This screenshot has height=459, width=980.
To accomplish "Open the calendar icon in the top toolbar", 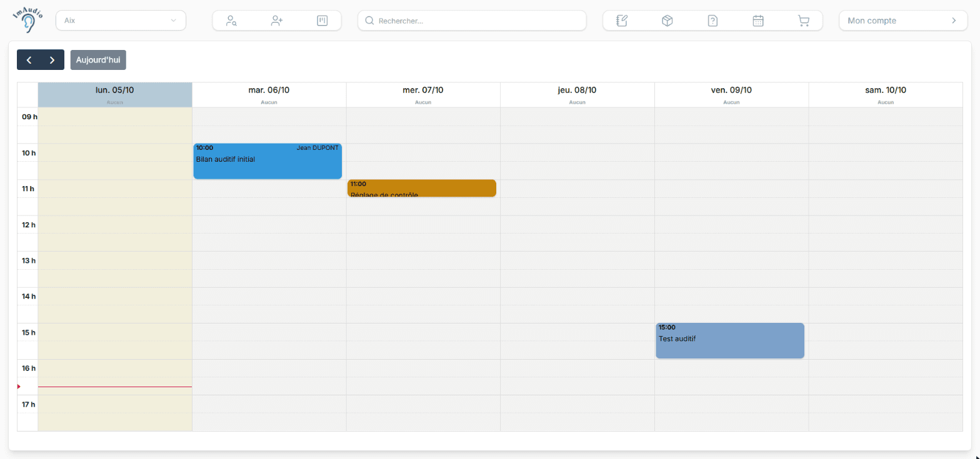I will point(758,21).
